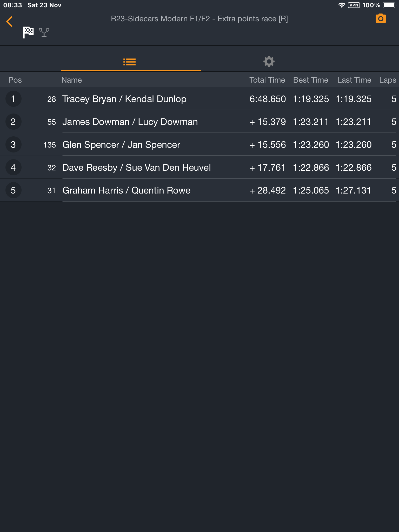The image size is (399, 532).
Task: Tap the Wi-Fi status icon
Action: point(342,5)
